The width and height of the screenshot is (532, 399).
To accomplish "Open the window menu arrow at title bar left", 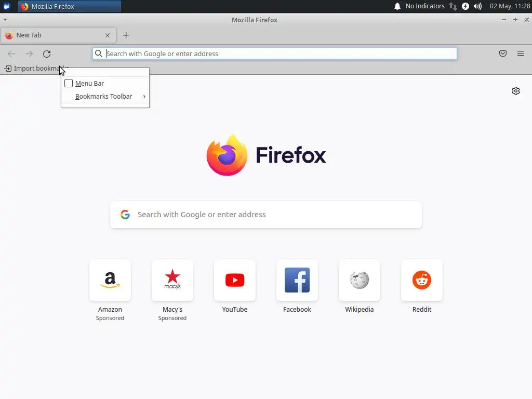I will coord(5,20).
